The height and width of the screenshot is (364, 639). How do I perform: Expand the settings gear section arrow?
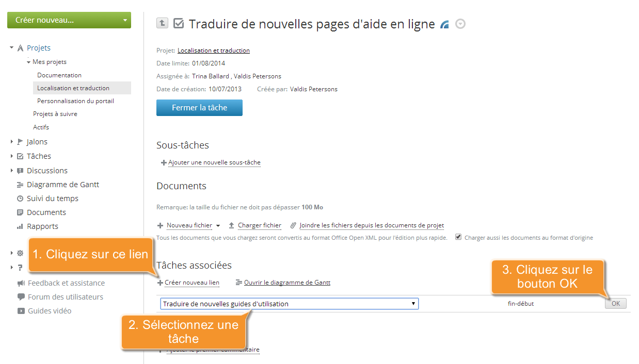[11, 253]
